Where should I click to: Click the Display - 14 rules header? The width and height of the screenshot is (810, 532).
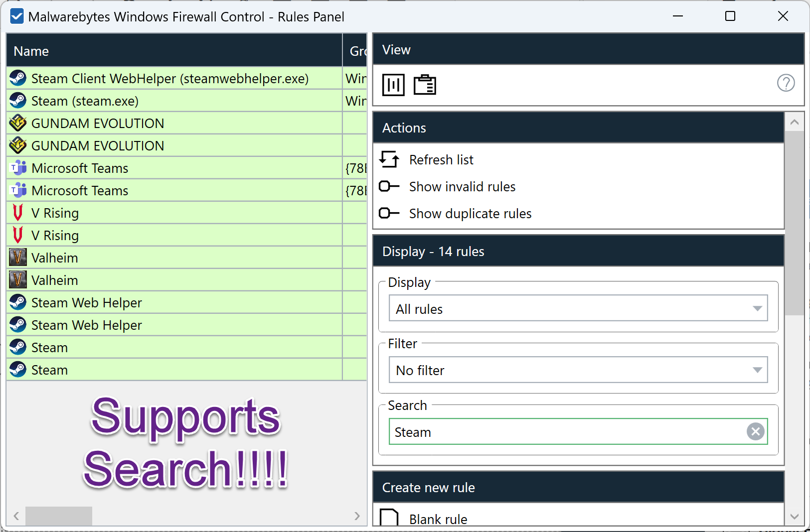coord(578,251)
